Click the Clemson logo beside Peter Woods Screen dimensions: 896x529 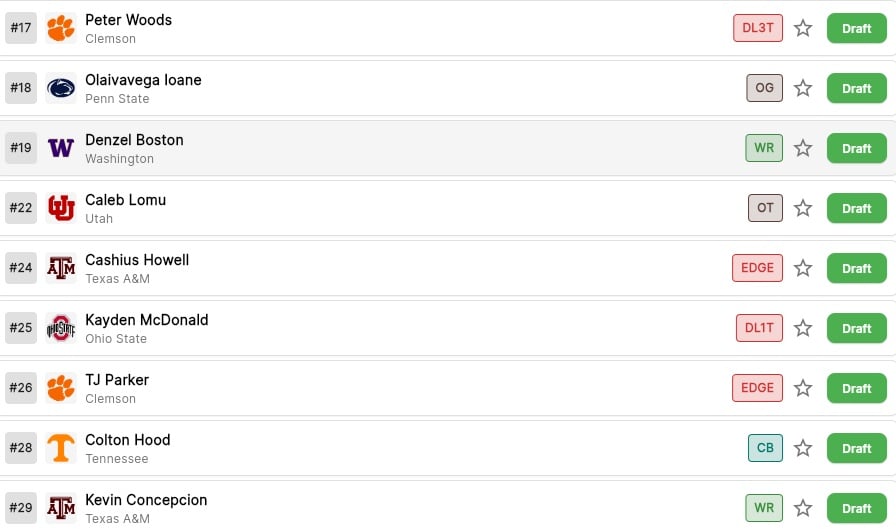[61, 28]
